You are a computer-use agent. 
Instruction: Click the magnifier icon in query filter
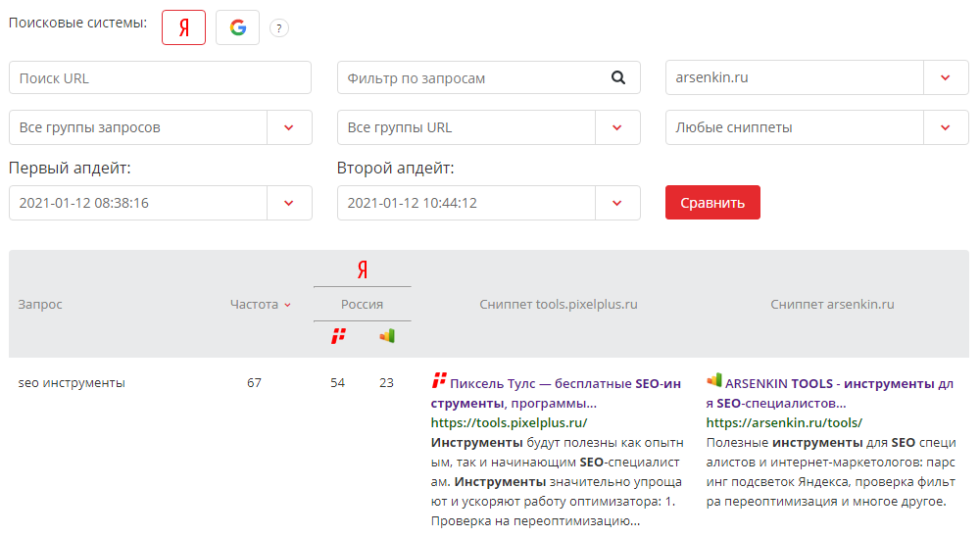[x=618, y=77]
